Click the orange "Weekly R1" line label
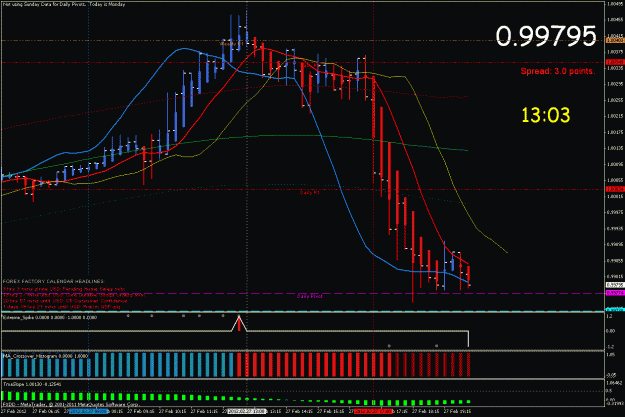 click(232, 44)
